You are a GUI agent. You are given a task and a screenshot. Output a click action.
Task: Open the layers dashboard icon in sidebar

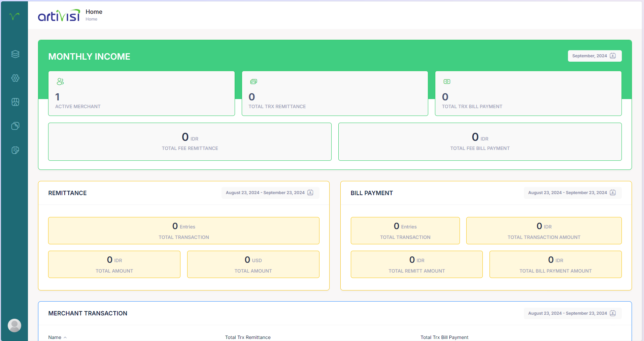pos(15,54)
